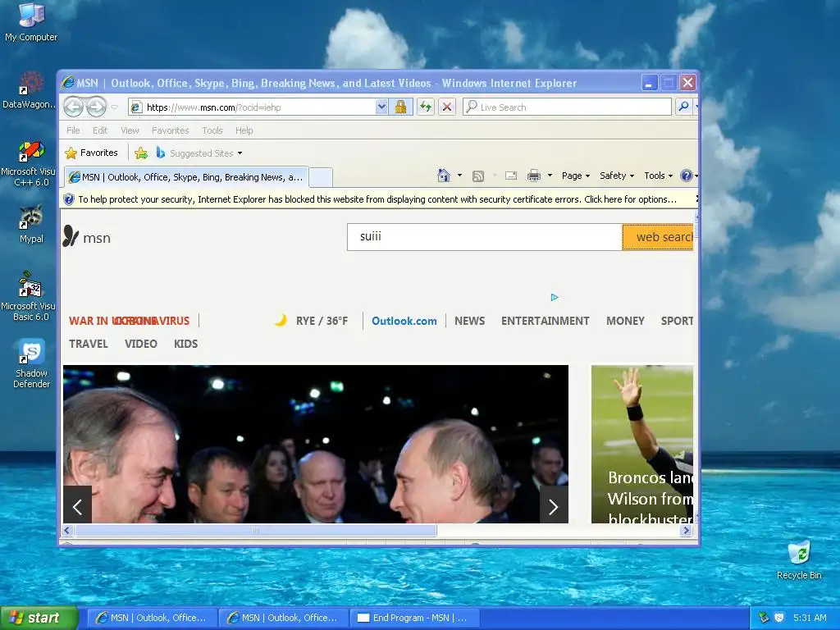Add current page to Favorites bar icon
The image size is (840, 630).
141,153
